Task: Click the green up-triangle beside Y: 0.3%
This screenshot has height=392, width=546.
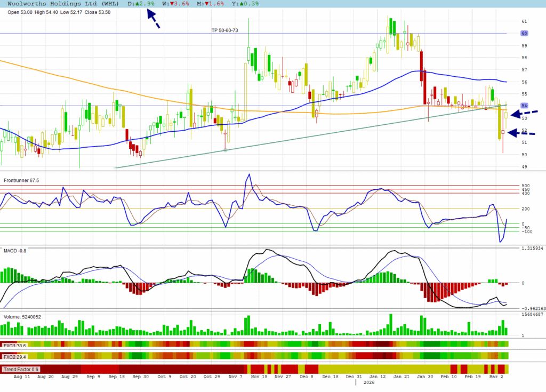Action: (x=242, y=4)
